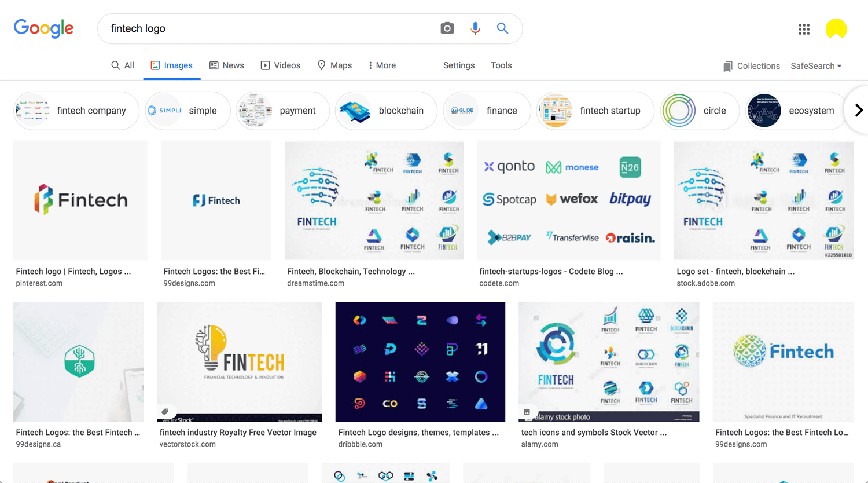Open the dreamstime fintech logo set thumbnail
The width and height of the screenshot is (868, 483).
pos(374,200)
